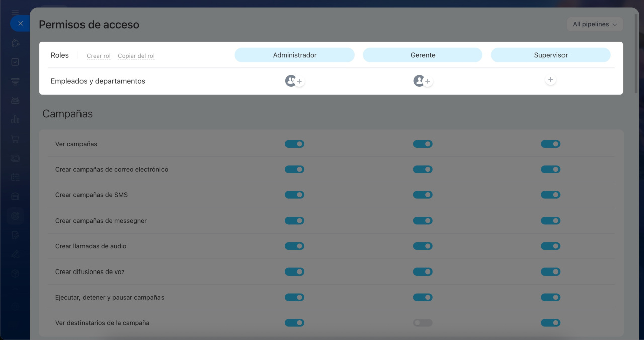Toggle Ejecutar, detener y pausar campañas for Supervisor
The height and width of the screenshot is (340, 644).
(551, 298)
